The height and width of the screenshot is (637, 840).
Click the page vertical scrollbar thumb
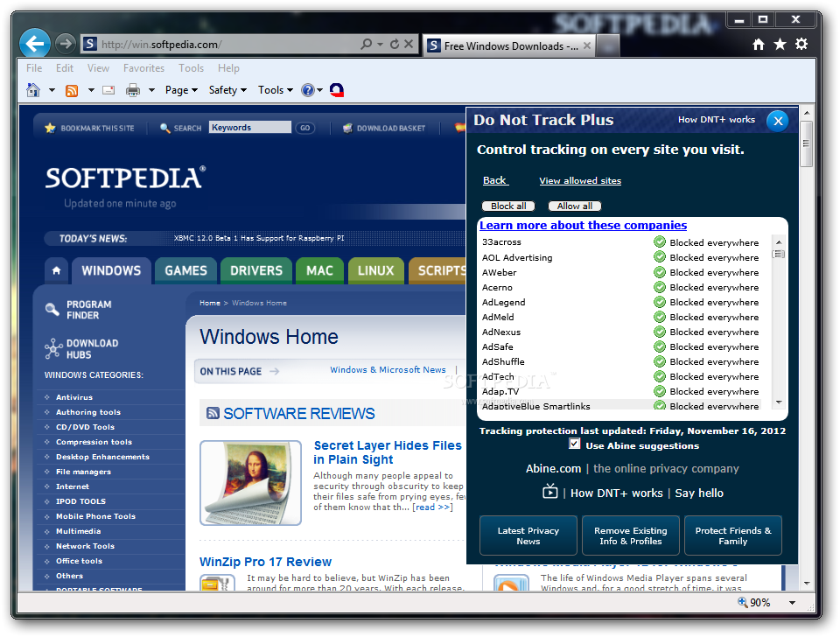click(x=806, y=143)
